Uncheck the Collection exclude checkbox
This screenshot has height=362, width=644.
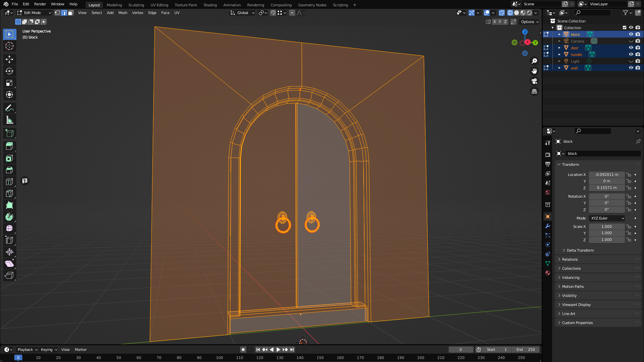(625, 27)
